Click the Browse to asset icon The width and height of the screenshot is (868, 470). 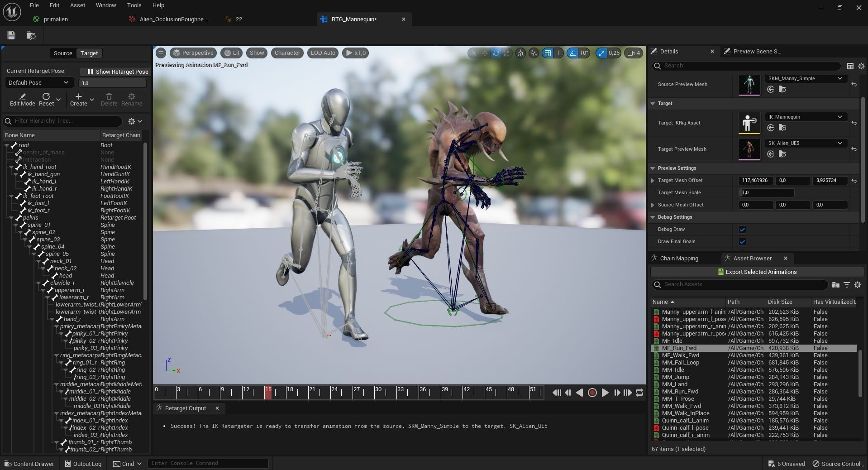(x=31, y=35)
